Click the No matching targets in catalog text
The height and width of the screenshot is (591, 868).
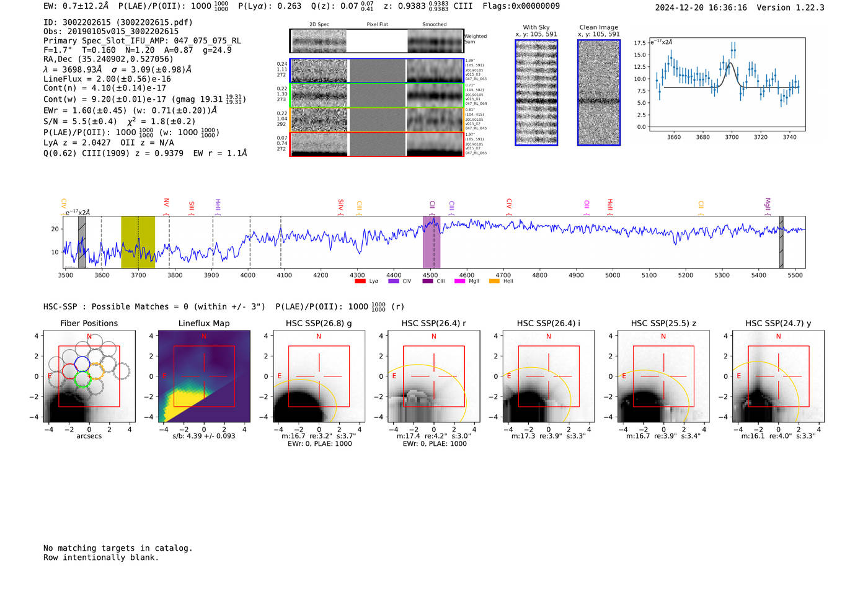pyautogui.click(x=118, y=548)
